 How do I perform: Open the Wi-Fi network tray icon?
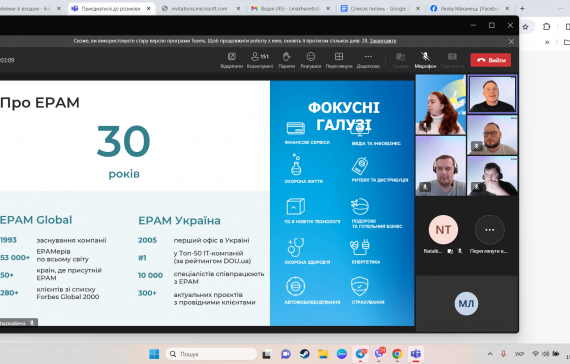[x=535, y=354]
